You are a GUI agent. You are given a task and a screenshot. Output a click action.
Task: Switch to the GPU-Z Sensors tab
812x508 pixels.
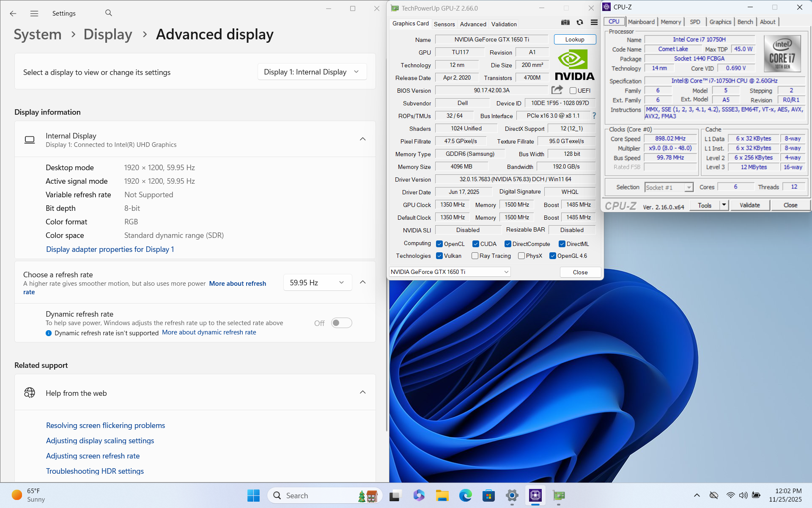pos(444,24)
